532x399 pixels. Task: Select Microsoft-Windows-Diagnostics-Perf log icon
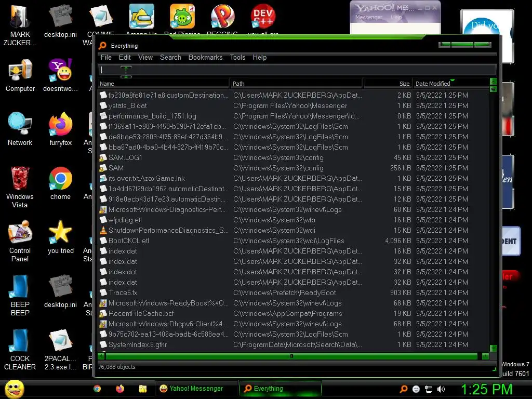coord(103,209)
